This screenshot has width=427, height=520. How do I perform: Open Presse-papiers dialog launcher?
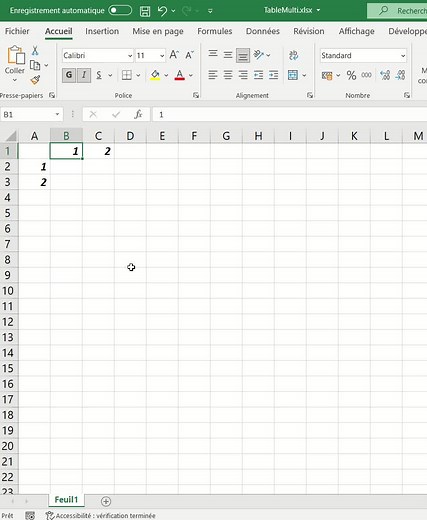pyautogui.click(x=52, y=95)
